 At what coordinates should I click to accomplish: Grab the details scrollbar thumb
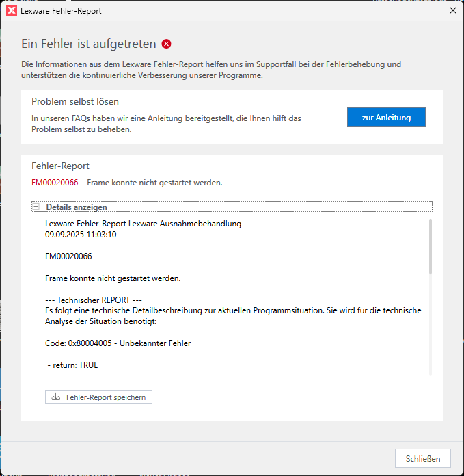tap(431, 246)
